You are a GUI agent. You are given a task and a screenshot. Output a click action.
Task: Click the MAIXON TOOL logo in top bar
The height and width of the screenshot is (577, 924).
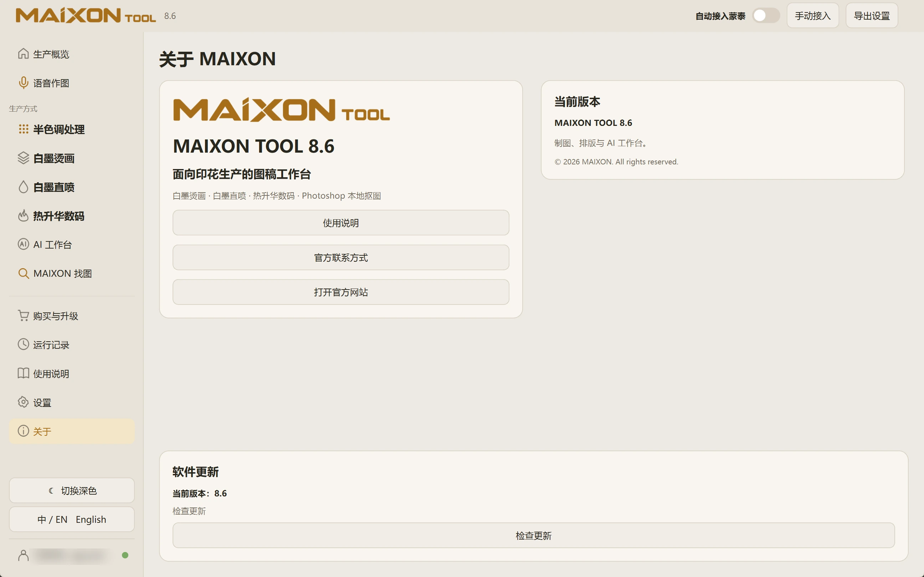(x=86, y=16)
